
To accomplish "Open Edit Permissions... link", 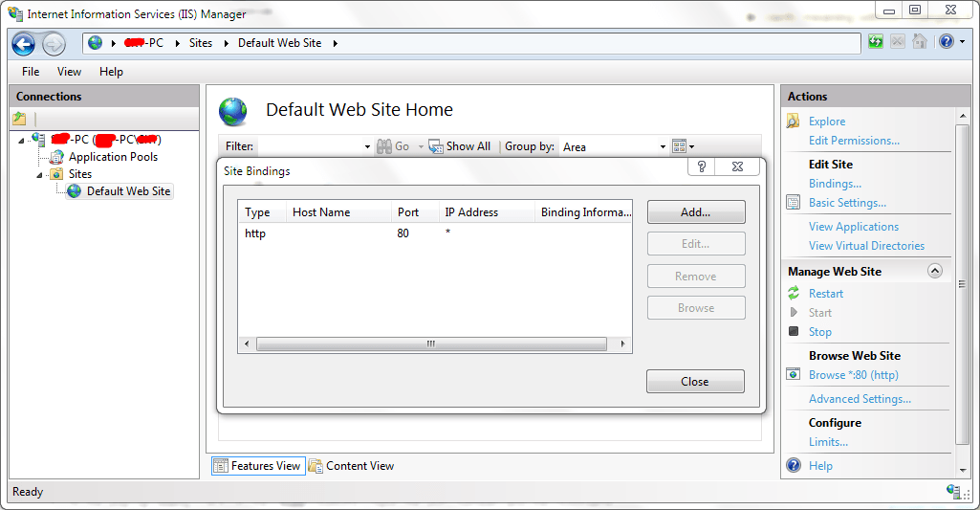I will [x=854, y=140].
